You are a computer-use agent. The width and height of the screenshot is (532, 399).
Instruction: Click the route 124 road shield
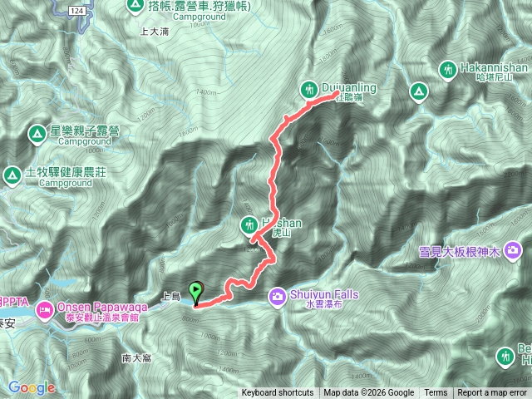click(x=77, y=11)
